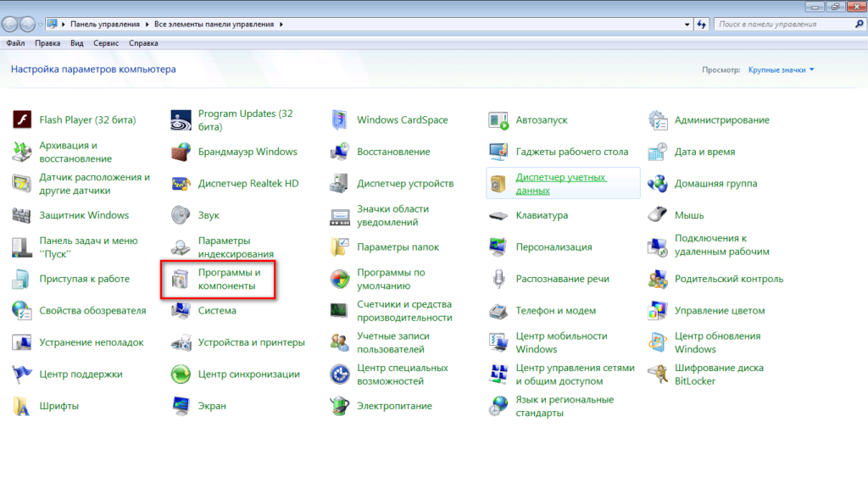Click the Брандмауэр Windows icon

(x=181, y=152)
